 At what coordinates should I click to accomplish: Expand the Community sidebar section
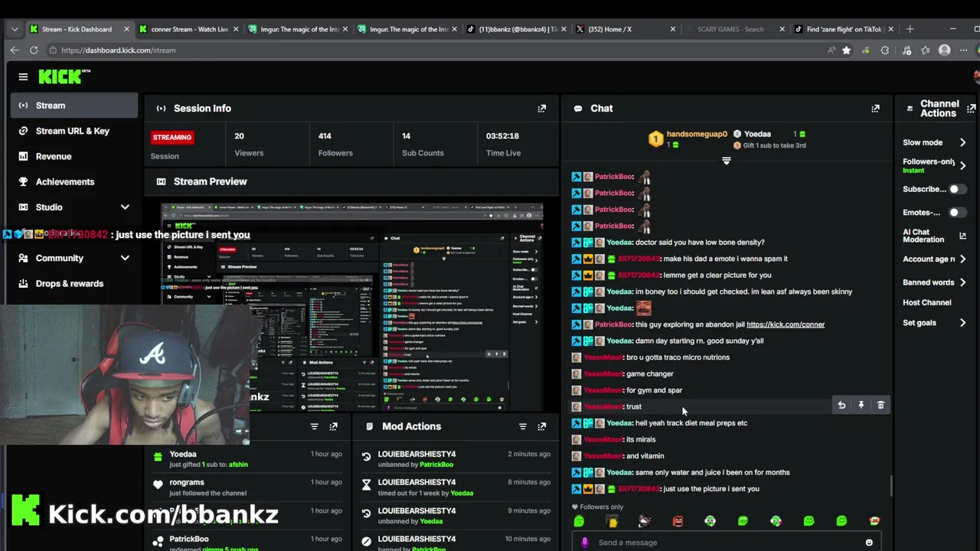pos(125,258)
